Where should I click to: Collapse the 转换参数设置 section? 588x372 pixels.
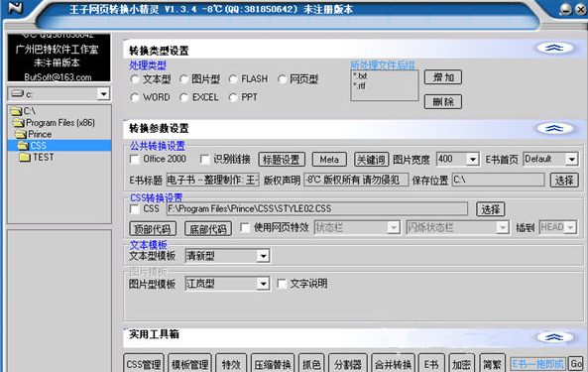click(554, 129)
